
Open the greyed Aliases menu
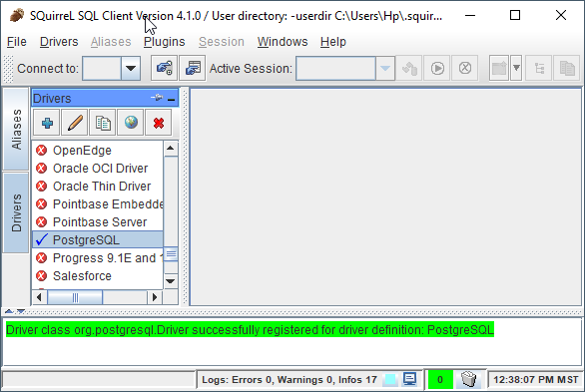111,42
